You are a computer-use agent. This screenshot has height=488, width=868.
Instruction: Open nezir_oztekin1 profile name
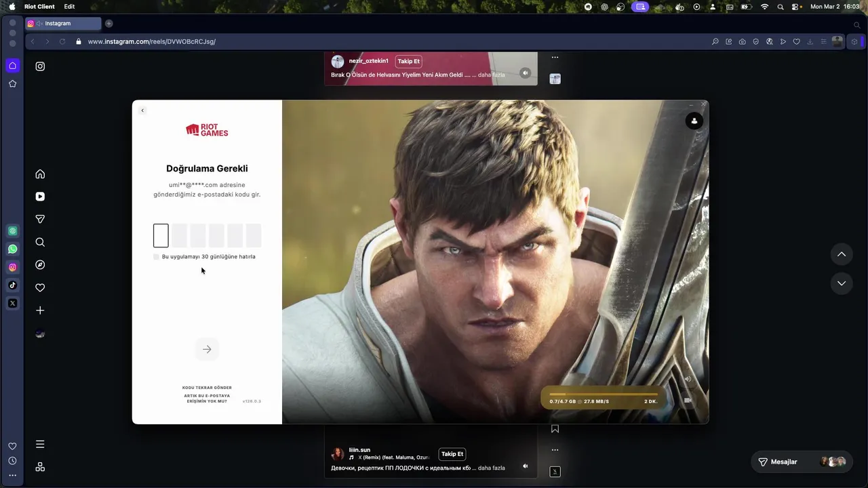pyautogui.click(x=368, y=61)
